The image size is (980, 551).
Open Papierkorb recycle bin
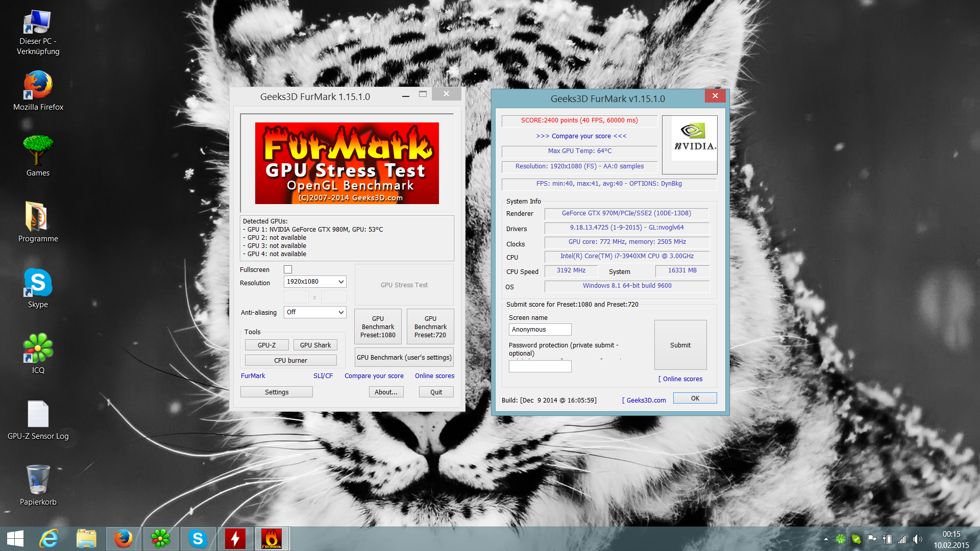click(38, 485)
